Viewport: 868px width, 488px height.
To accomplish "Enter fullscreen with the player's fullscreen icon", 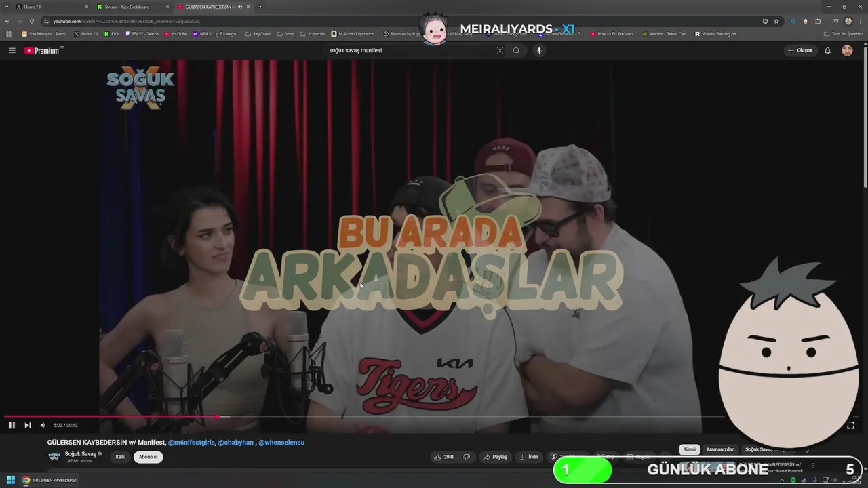I will click(851, 426).
